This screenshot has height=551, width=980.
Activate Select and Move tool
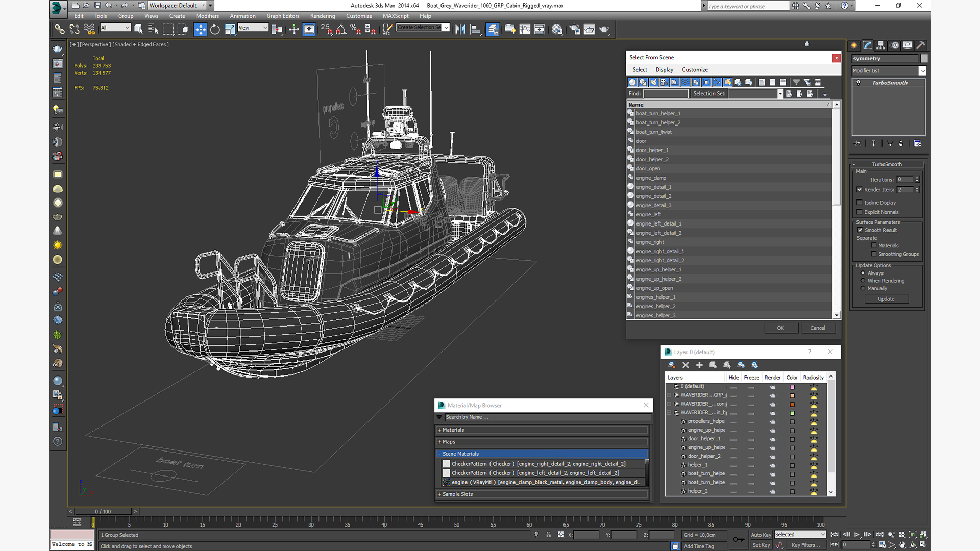(x=201, y=29)
